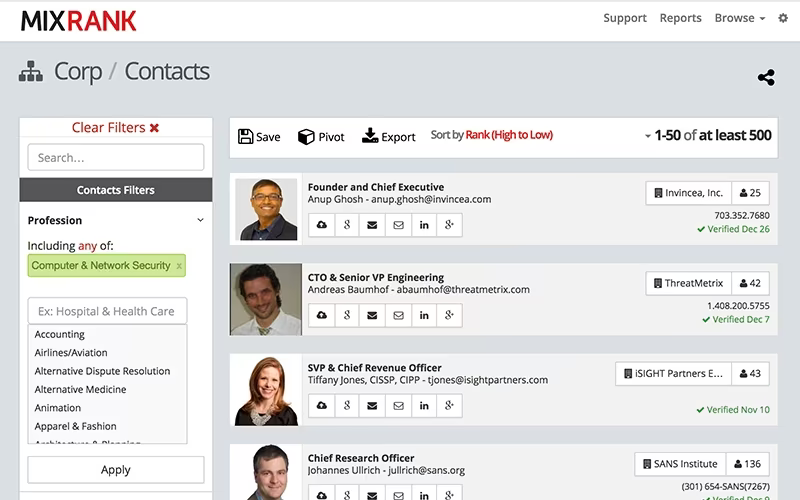
Task: Open the Support page
Action: coord(624,18)
